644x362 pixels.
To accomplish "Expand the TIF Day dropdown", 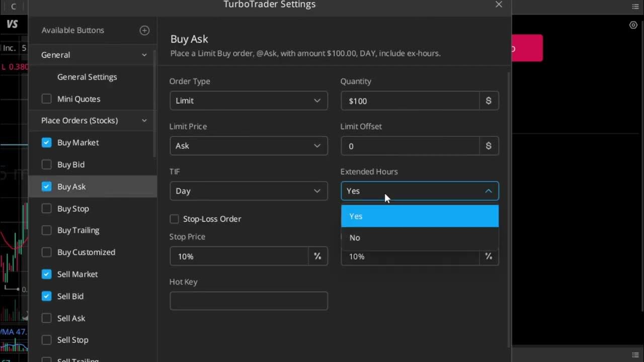I will pos(249,191).
